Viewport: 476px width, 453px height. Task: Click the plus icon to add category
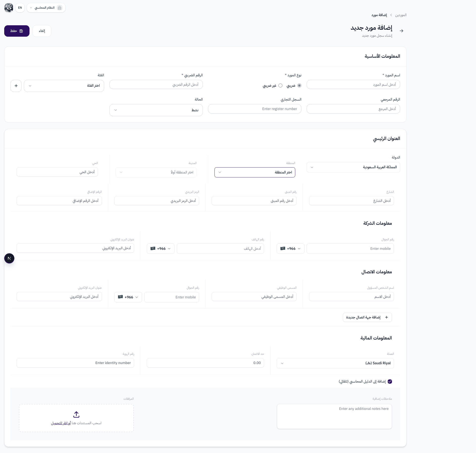pos(16,86)
